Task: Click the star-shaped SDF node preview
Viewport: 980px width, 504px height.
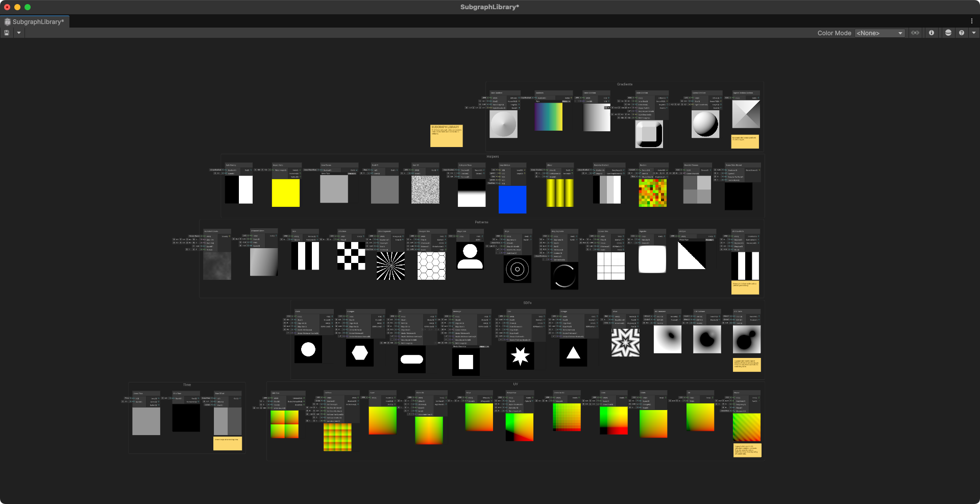Action: point(520,356)
